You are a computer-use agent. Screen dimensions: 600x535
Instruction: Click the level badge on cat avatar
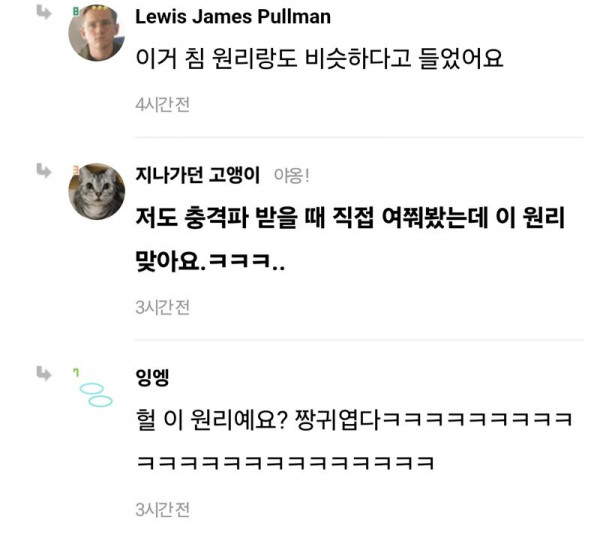pyautogui.click(x=75, y=170)
